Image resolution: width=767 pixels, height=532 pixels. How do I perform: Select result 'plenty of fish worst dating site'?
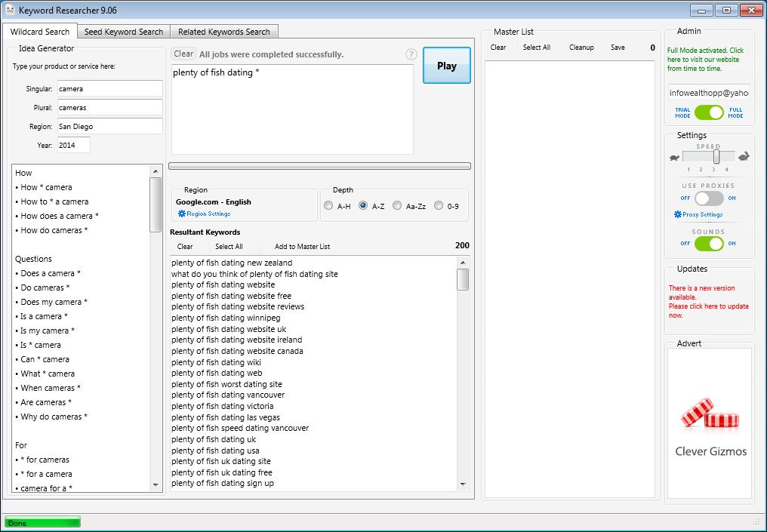click(226, 384)
